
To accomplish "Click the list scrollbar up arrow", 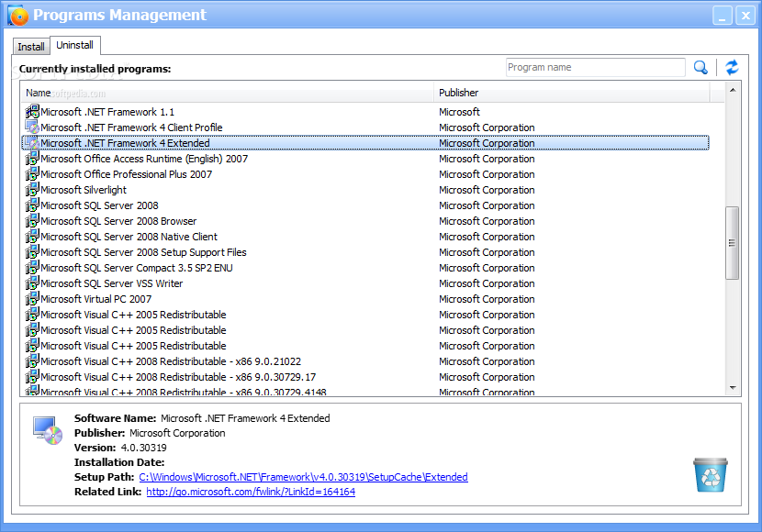I will tap(733, 90).
